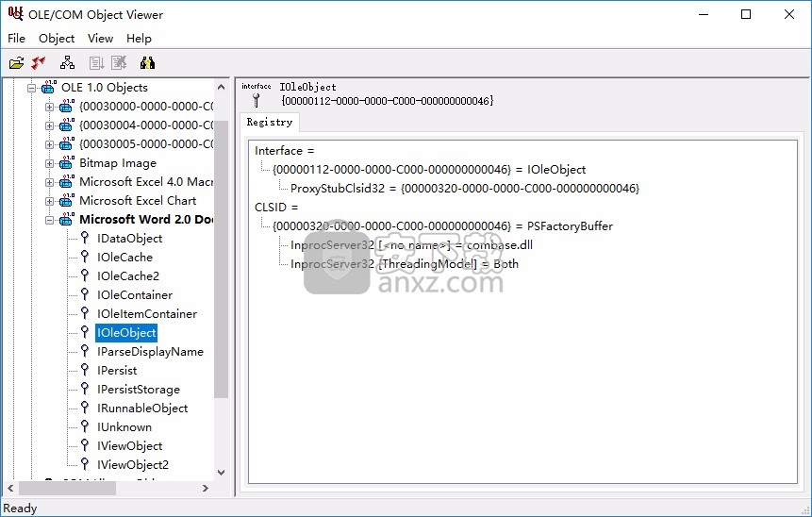
Task: Collapse the Microsoft Word 2.0 Document node
Action: 49,220
